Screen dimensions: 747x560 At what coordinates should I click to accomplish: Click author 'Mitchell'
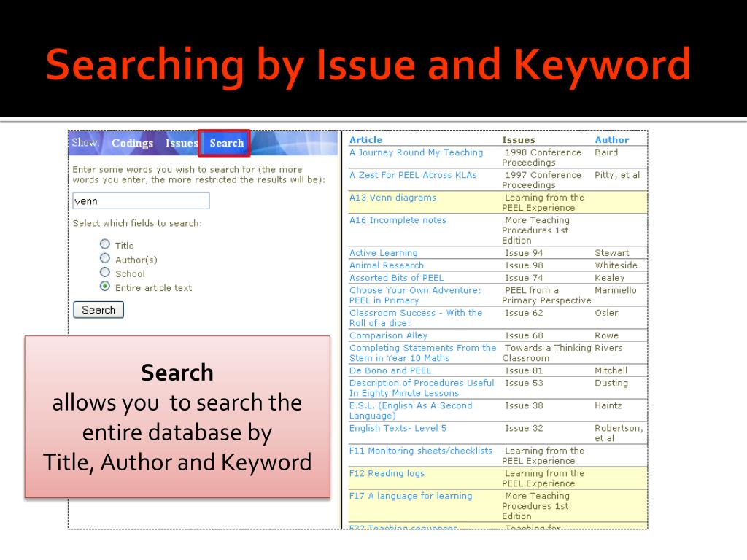(611, 370)
